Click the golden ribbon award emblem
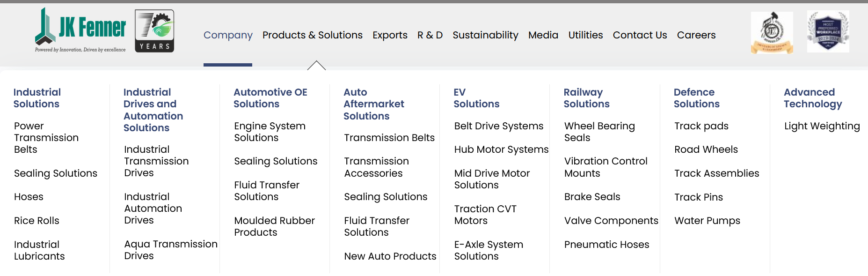Viewport: 868px width, 276px height. tap(772, 33)
